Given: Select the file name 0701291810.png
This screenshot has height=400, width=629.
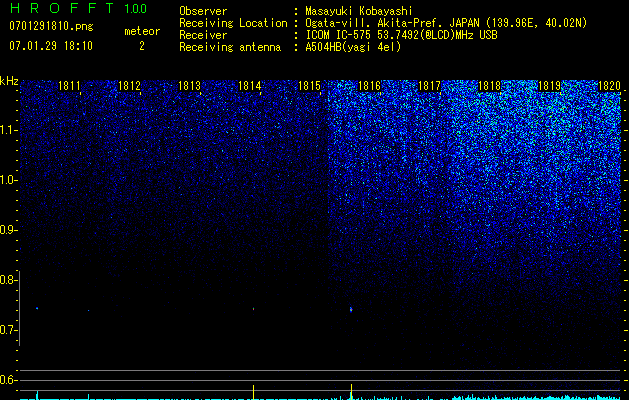Looking at the screenshot, I should coord(51,26).
